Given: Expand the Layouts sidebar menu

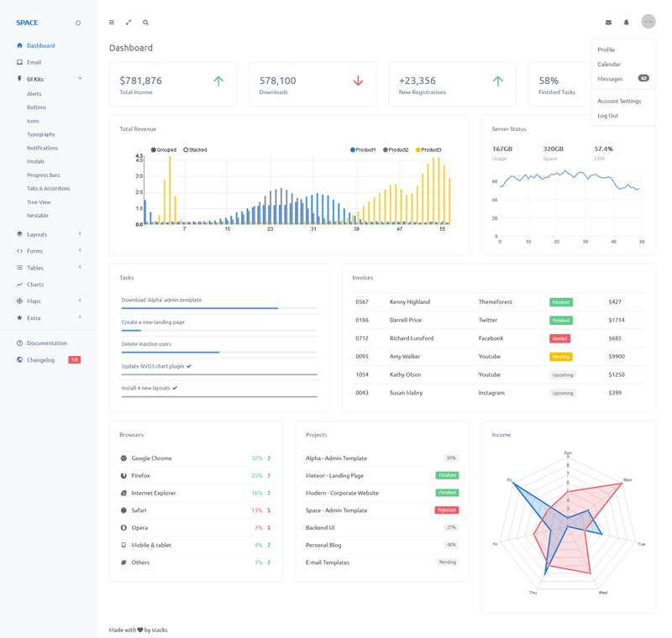Looking at the screenshot, I should point(80,234).
